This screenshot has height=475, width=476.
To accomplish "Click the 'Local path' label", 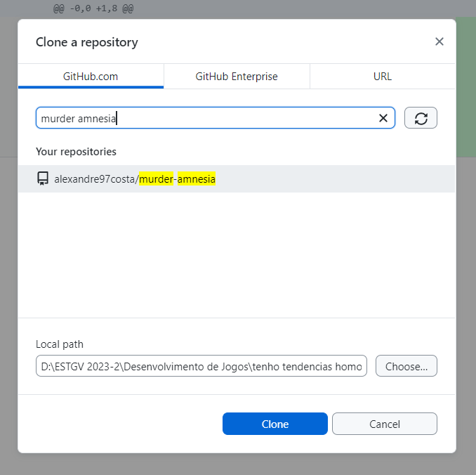I will tap(60, 344).
